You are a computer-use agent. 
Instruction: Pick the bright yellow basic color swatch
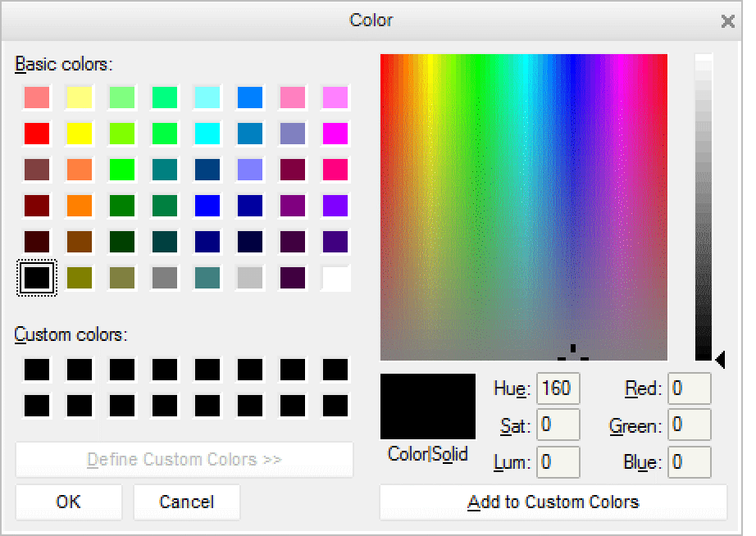(80, 134)
